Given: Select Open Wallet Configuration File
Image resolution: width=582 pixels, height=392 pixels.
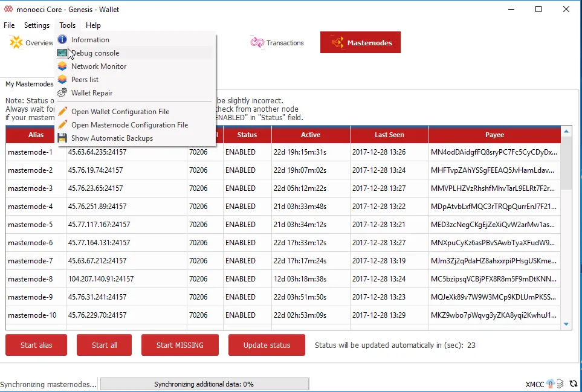Looking at the screenshot, I should tap(135, 112).
